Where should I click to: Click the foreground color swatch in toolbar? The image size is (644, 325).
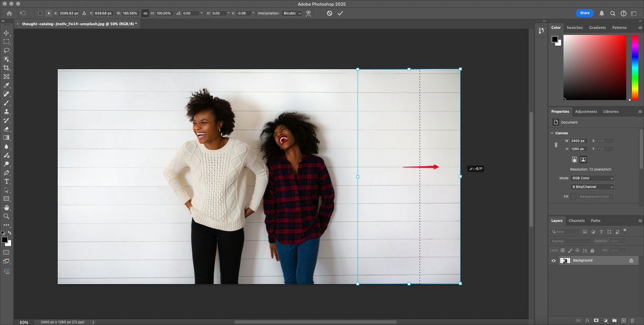click(5, 239)
